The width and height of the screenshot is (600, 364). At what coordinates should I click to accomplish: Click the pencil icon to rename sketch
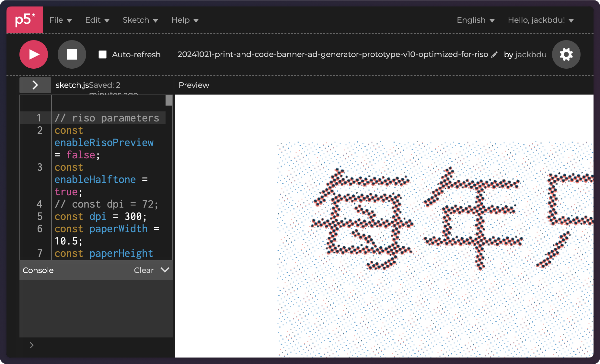click(494, 55)
